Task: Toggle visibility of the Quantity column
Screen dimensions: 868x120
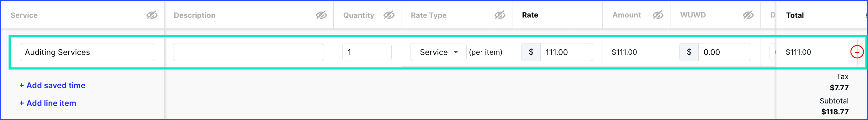Action: [389, 15]
